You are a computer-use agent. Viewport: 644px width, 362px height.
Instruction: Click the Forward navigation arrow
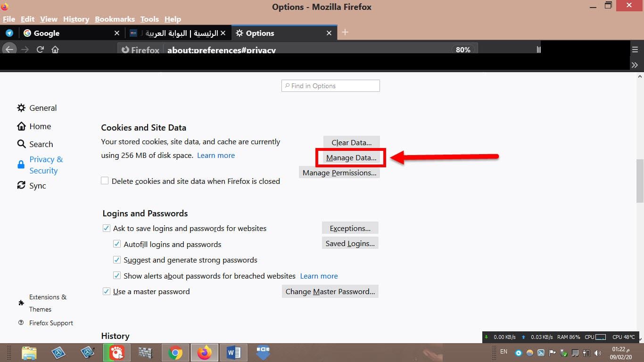click(25, 49)
